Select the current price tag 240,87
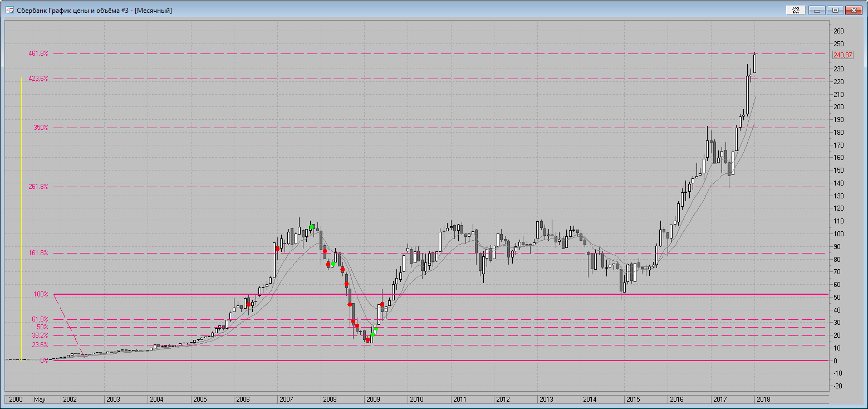Screen dimensions: 868x409 tap(842, 55)
